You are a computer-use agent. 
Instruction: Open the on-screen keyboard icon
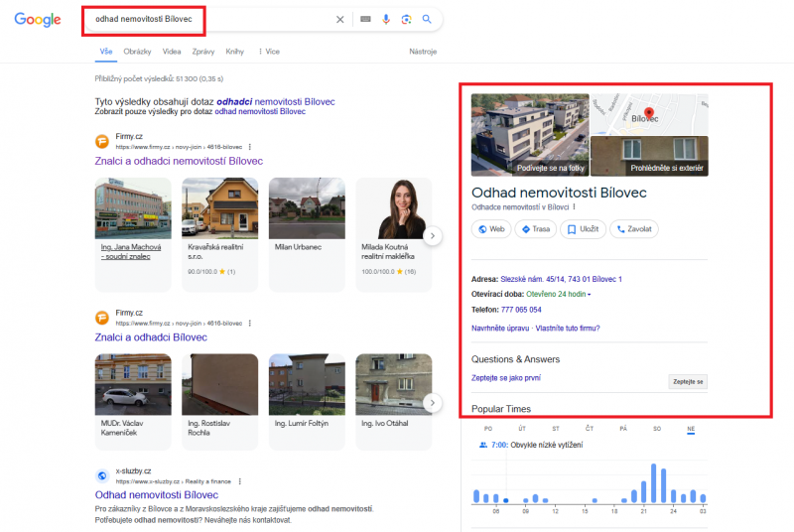[x=365, y=19]
